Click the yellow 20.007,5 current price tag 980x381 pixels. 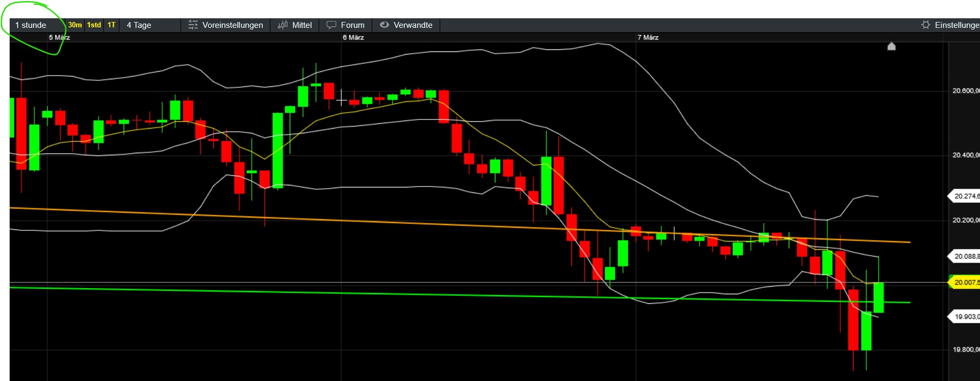(x=964, y=282)
